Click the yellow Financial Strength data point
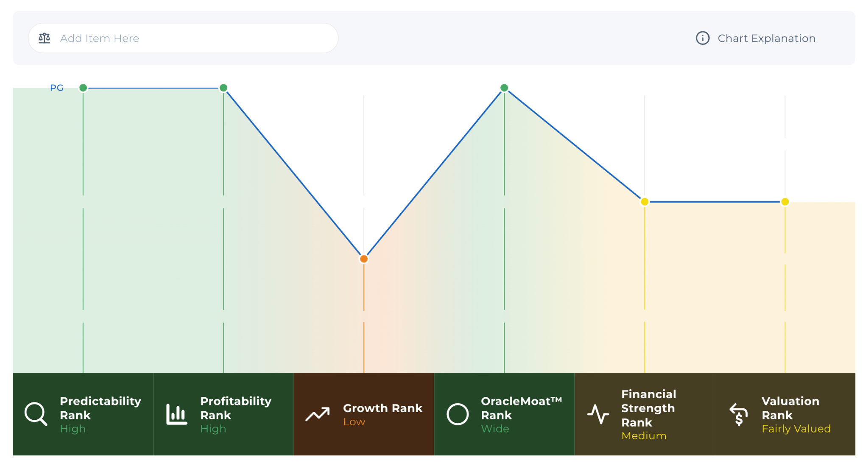 645,202
